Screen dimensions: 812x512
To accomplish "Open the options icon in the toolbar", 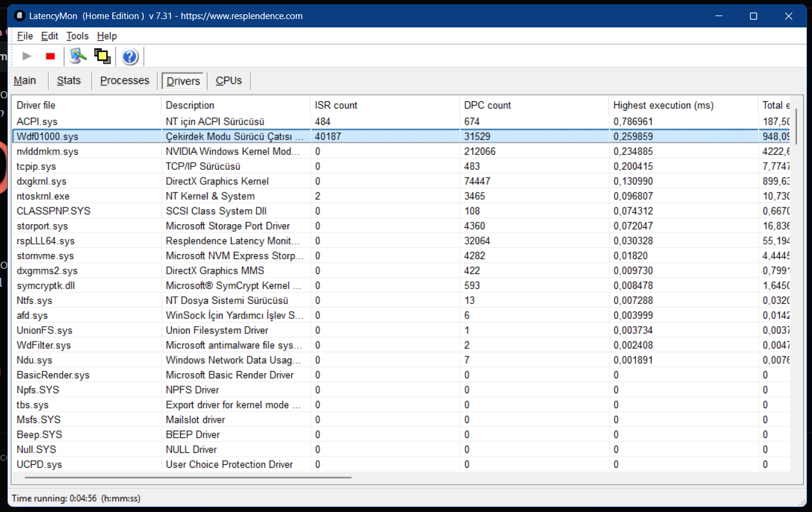I will pos(78,57).
